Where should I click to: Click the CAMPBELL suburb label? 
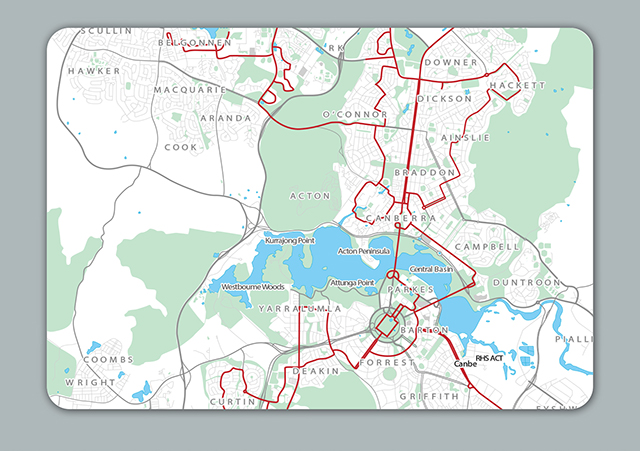(487, 246)
